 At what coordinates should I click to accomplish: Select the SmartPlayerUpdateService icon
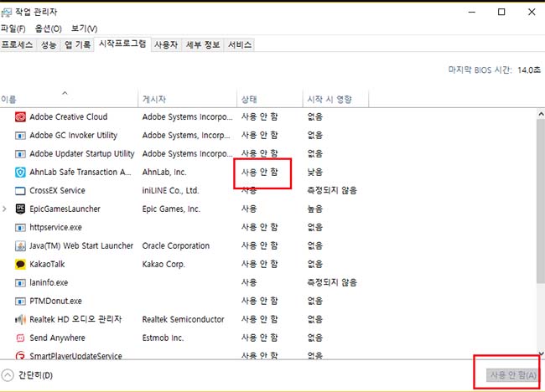20,355
